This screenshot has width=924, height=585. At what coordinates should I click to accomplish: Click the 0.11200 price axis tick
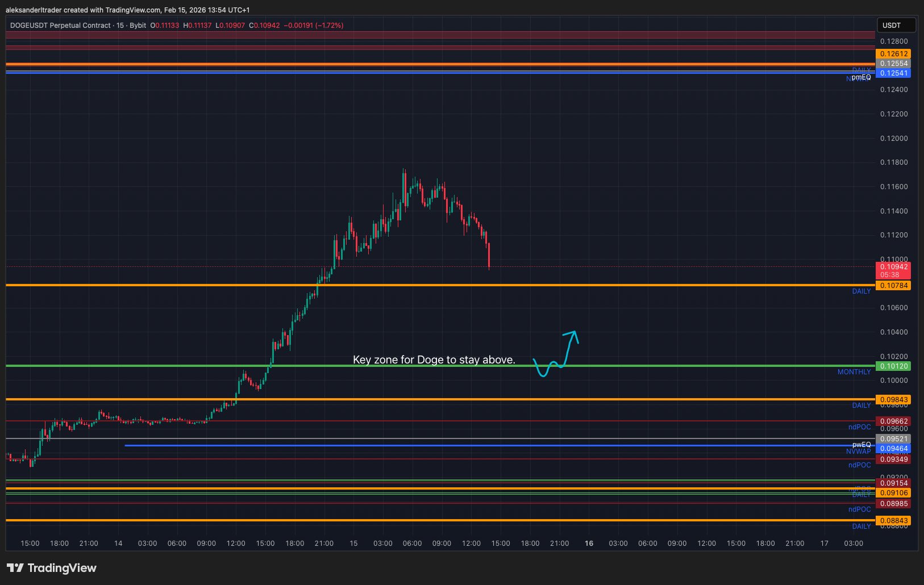point(894,235)
